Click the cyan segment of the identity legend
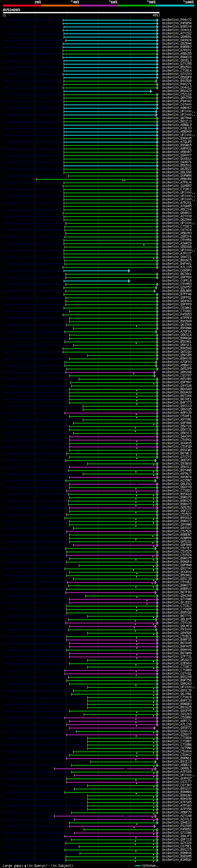Image resolution: width=197 pixels, height=868 pixels. tap(175, 6)
